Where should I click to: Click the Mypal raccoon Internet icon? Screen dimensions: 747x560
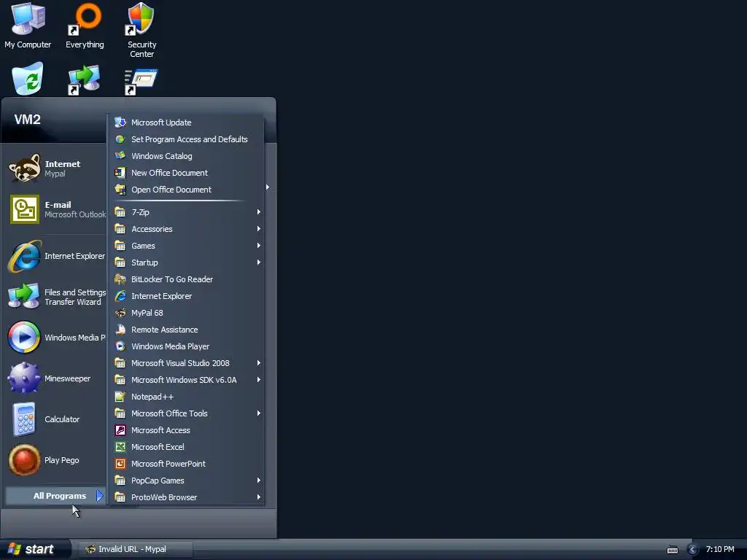(24, 168)
